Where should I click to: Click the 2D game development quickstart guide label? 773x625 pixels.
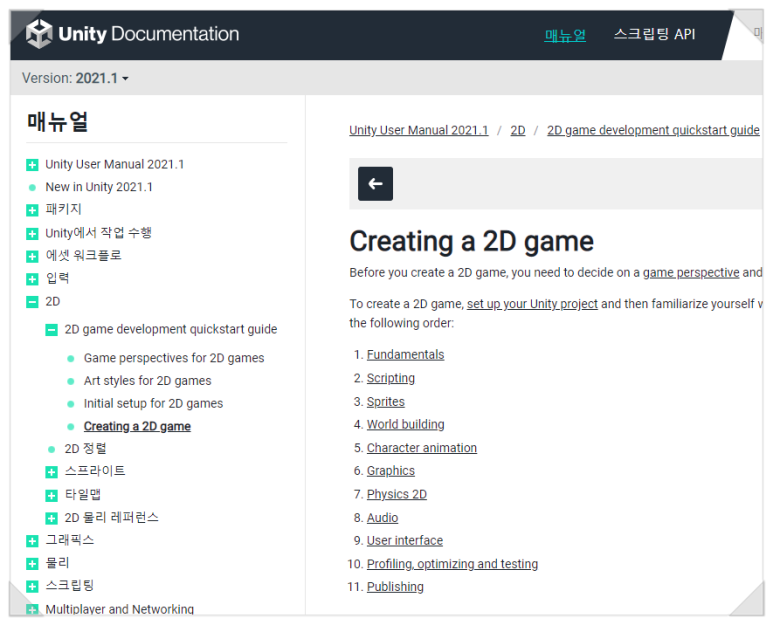click(171, 329)
